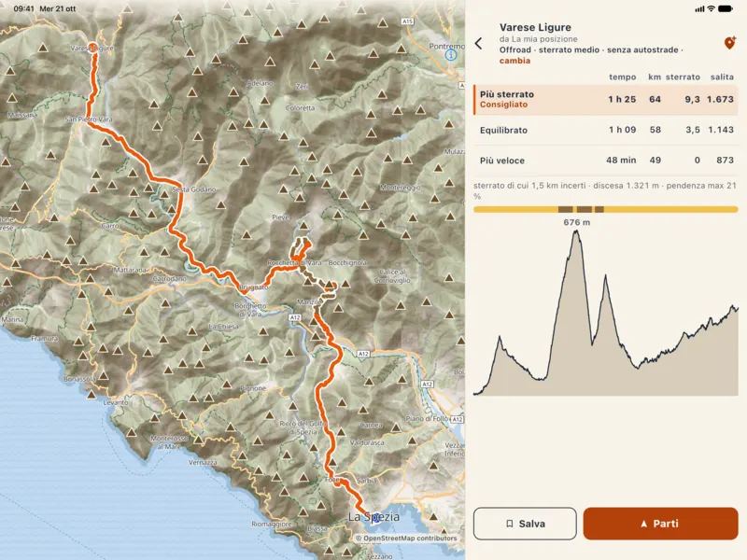Tap the 'Mattarana' map label

pyautogui.click(x=130, y=270)
